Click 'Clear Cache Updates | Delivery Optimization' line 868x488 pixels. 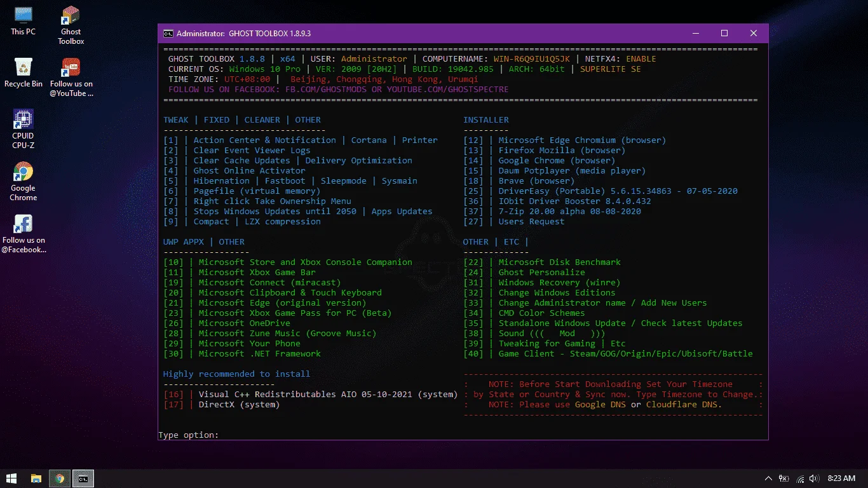[x=303, y=161]
